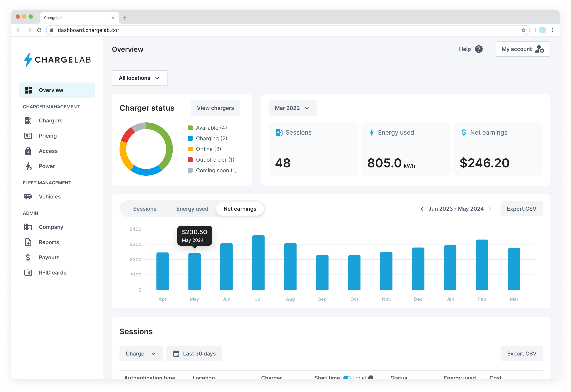The width and height of the screenshot is (571, 392).
Task: Click the Help question mark icon
Action: point(478,49)
